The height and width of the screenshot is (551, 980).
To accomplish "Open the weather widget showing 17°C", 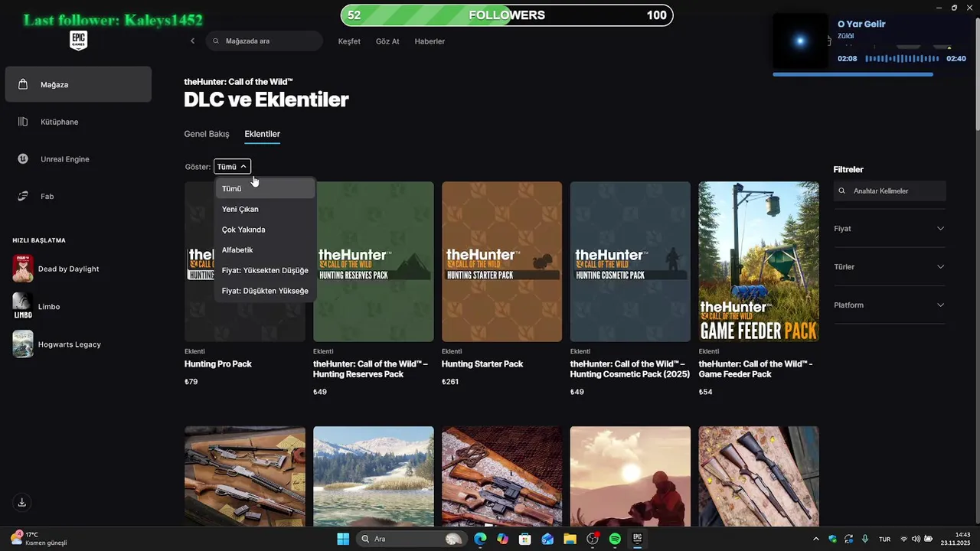I will click(x=38, y=539).
